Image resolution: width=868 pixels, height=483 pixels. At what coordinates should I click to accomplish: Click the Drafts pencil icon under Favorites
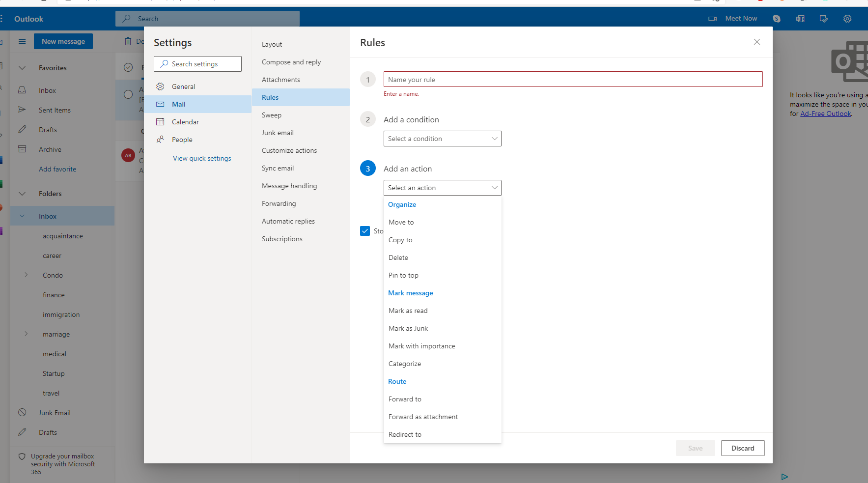(x=22, y=129)
